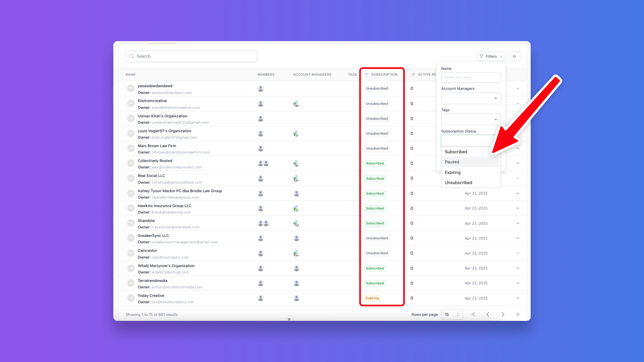Change the rows per page selector
This screenshot has width=644, height=362.
[x=452, y=314]
